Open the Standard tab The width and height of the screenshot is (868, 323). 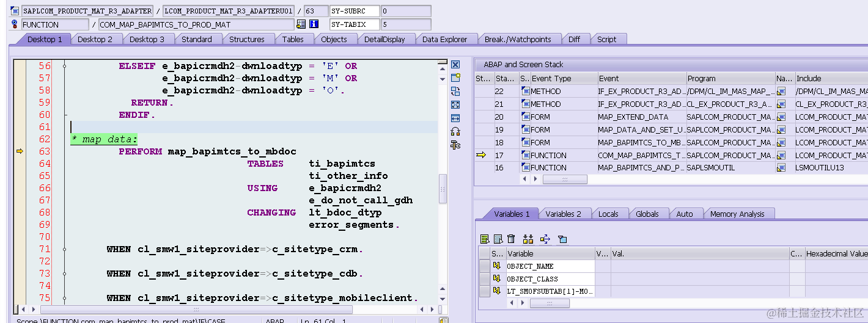coord(197,39)
